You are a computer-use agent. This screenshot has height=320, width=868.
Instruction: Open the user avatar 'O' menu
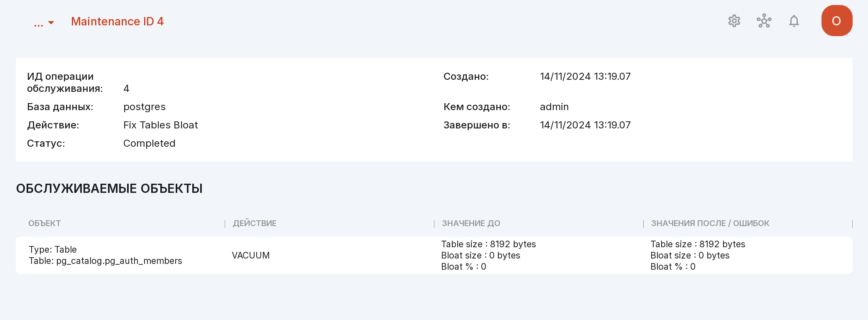(837, 21)
